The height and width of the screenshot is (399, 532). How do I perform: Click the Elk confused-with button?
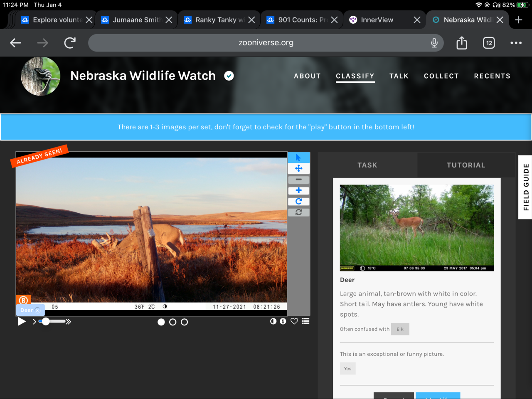pos(400,329)
